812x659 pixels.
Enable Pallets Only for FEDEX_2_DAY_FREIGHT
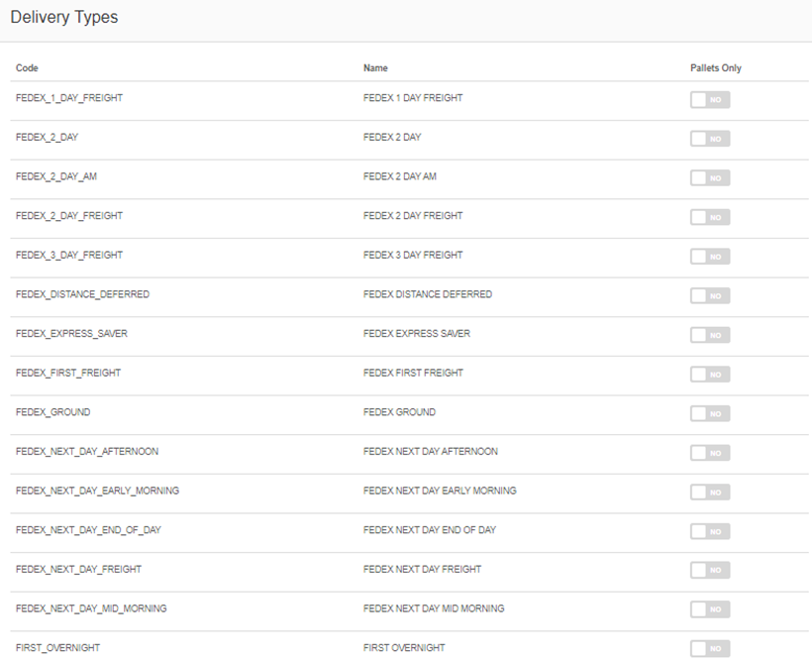tap(710, 217)
